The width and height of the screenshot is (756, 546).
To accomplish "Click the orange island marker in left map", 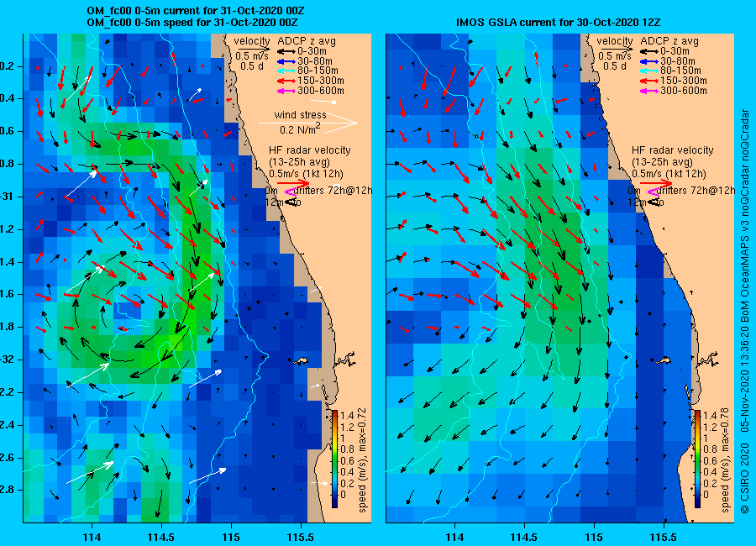I will pos(302,360).
